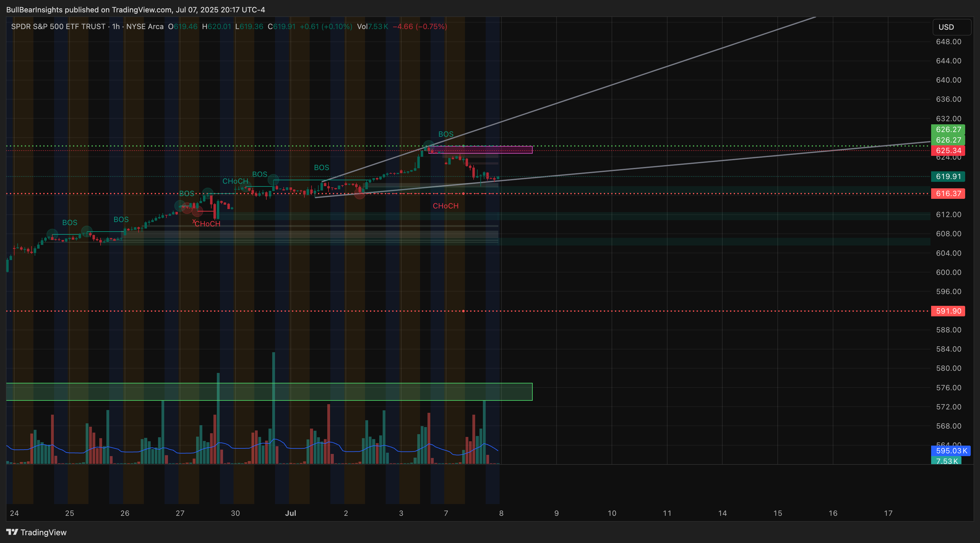
Task: Click the red CHoCH label with x marker
Action: pos(207,224)
